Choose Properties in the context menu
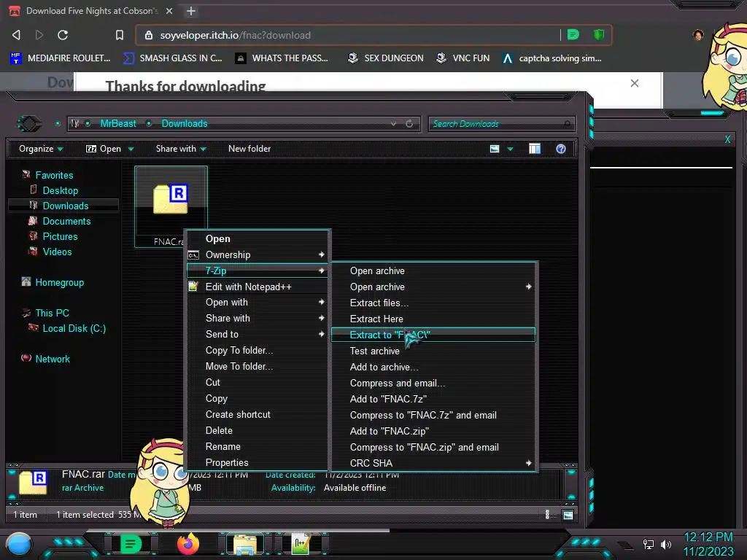The width and height of the screenshot is (747, 560). [x=258, y=462]
